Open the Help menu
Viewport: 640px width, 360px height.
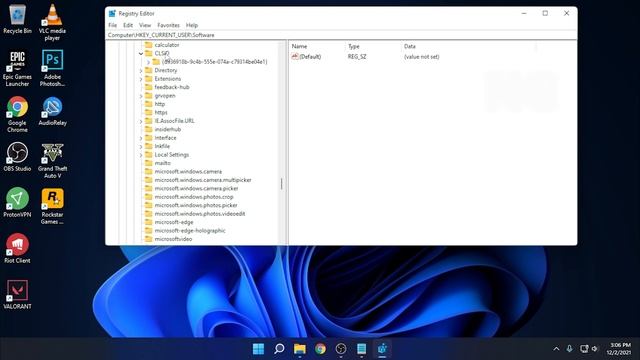[192, 25]
